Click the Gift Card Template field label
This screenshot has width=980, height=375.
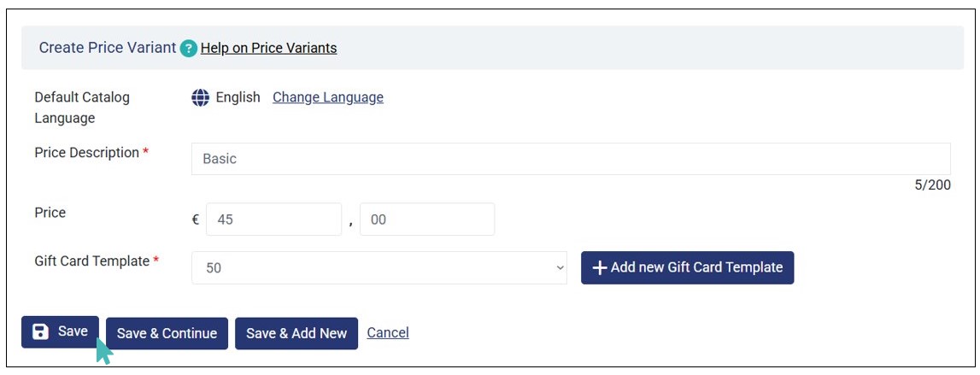pos(91,261)
